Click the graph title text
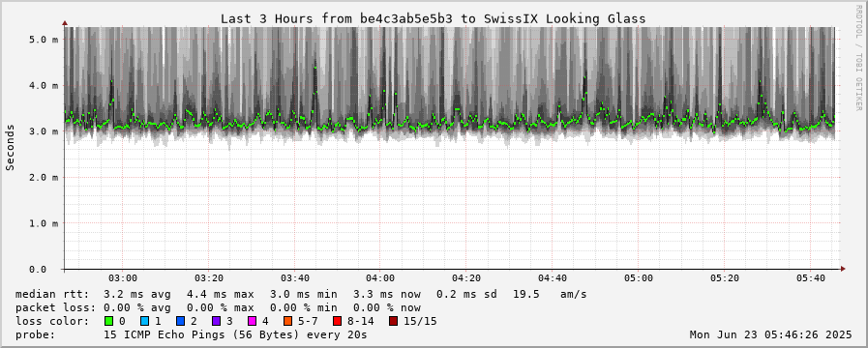 (433, 18)
